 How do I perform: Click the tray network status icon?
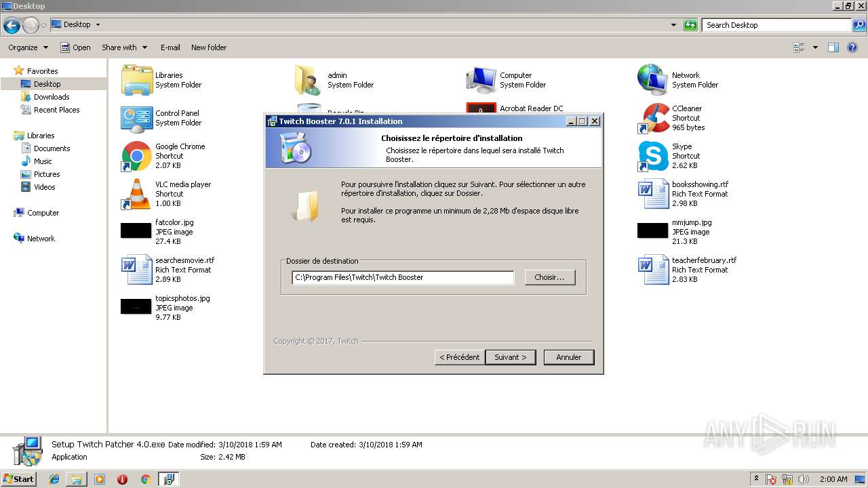coord(787,479)
